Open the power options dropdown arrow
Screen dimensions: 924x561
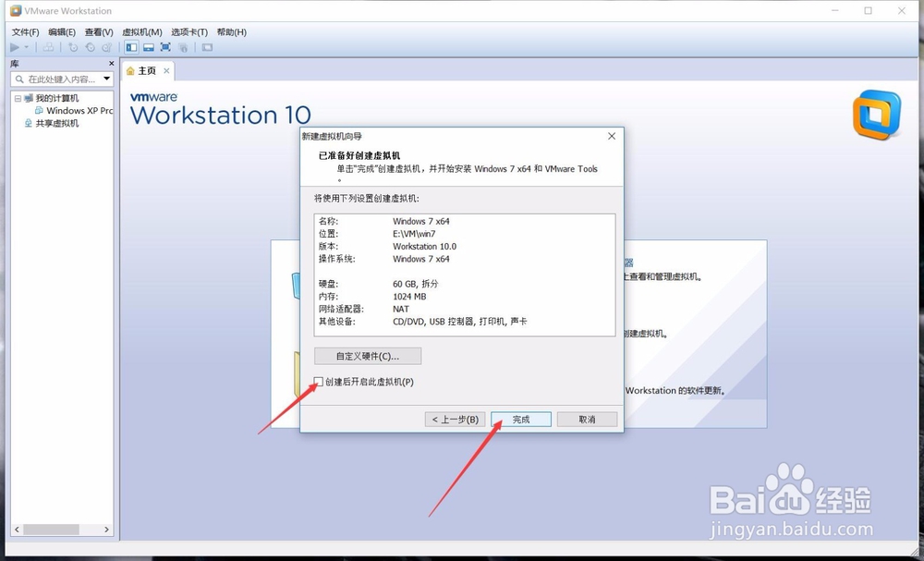(x=27, y=48)
